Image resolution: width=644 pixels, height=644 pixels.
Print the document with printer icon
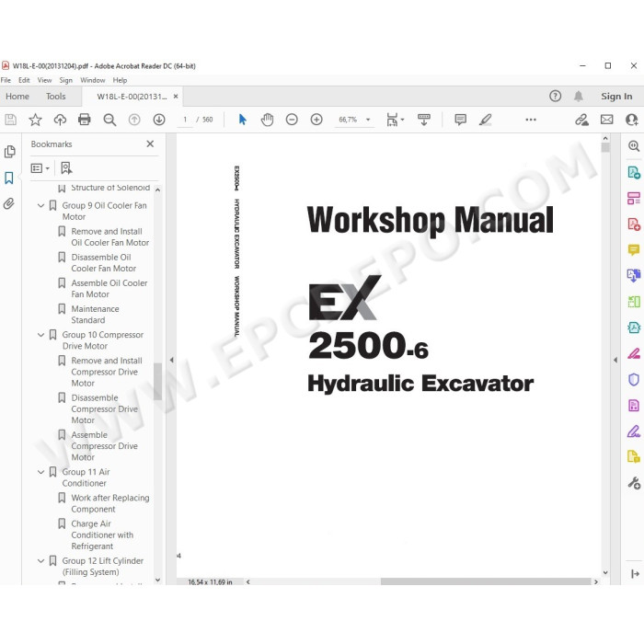(x=85, y=120)
